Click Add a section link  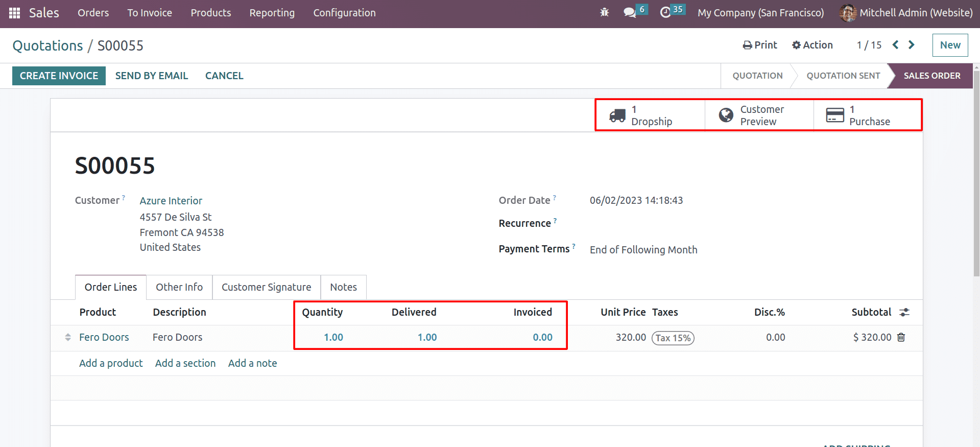click(x=185, y=363)
